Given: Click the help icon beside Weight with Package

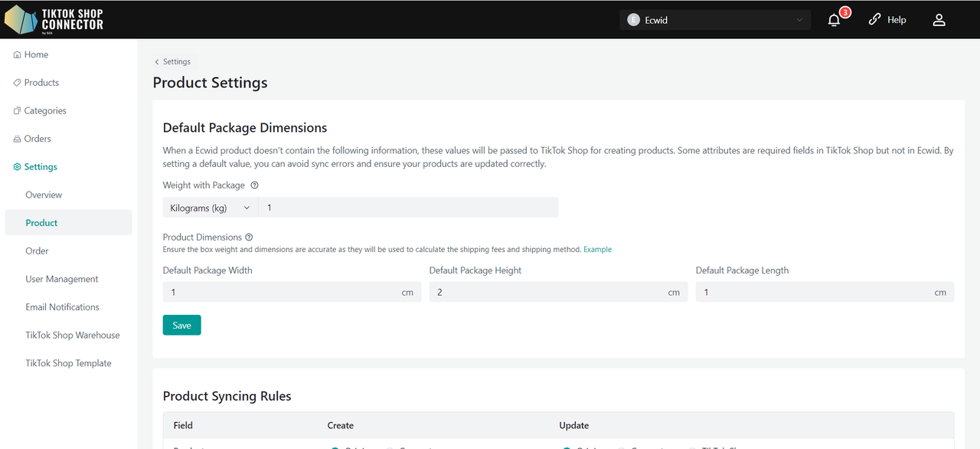Looking at the screenshot, I should (x=255, y=185).
